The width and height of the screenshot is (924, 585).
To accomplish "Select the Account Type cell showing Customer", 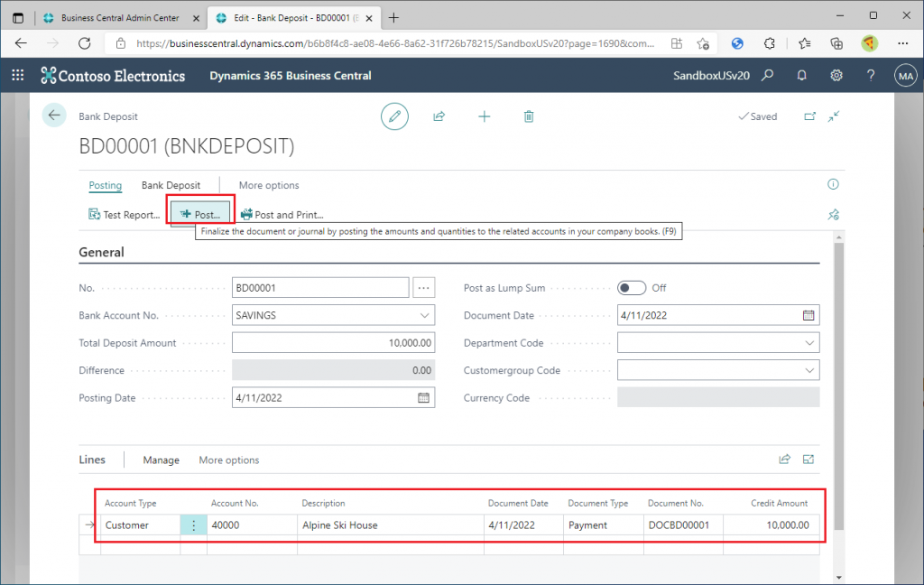I will pyautogui.click(x=140, y=525).
